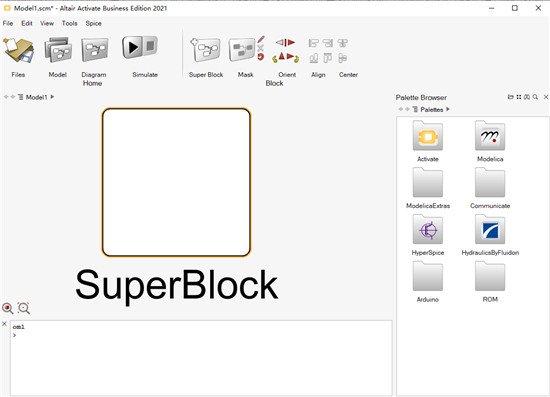
Task: Open the View menu
Action: coord(47,23)
